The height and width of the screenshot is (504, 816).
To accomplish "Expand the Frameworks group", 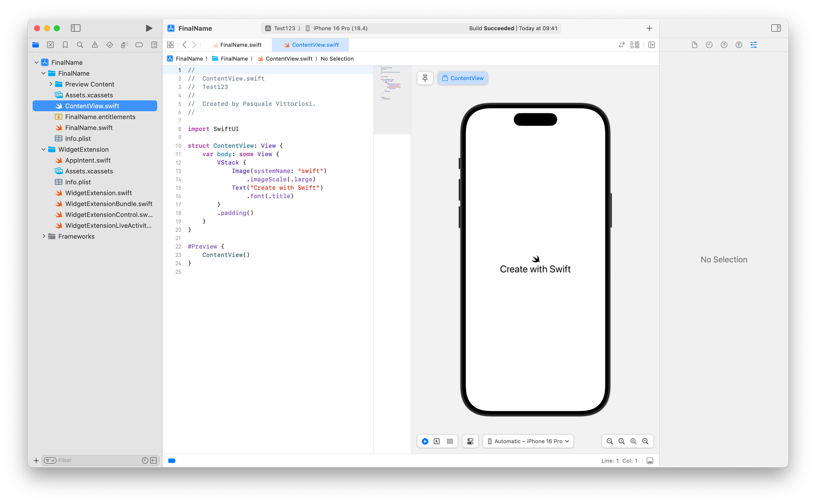I will 44,237.
